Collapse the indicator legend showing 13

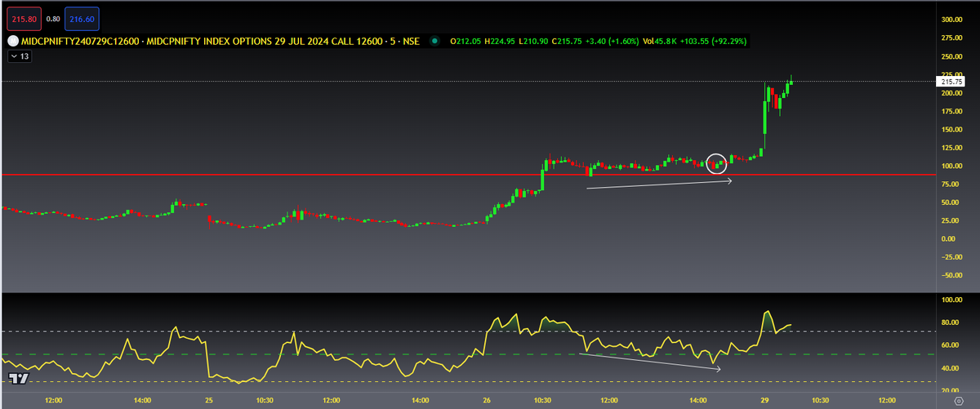[19, 56]
